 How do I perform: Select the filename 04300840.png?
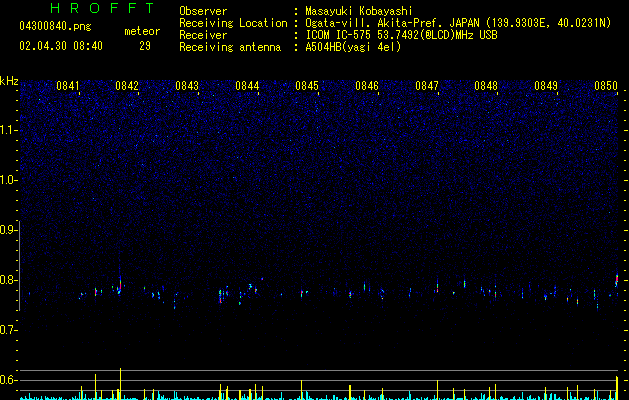click(55, 27)
